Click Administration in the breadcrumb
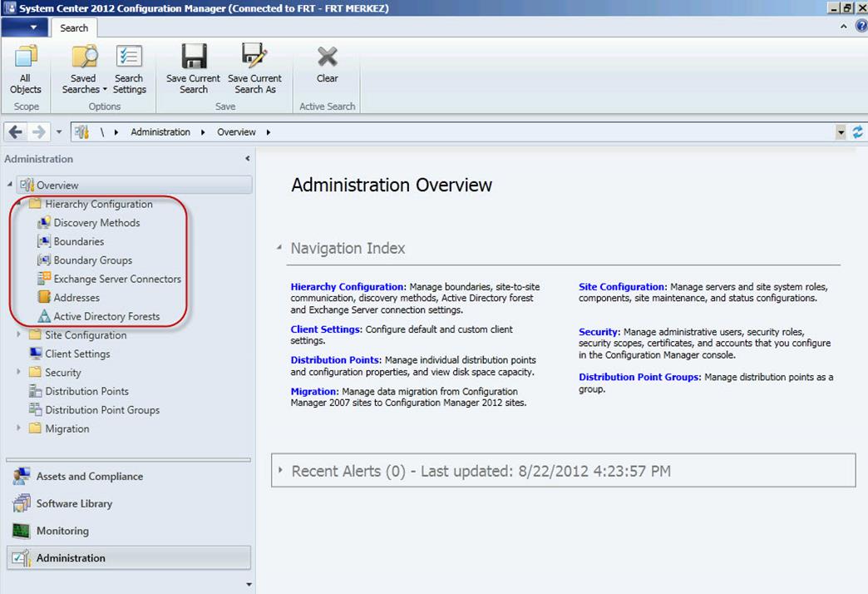The height and width of the screenshot is (594, 868). click(160, 132)
